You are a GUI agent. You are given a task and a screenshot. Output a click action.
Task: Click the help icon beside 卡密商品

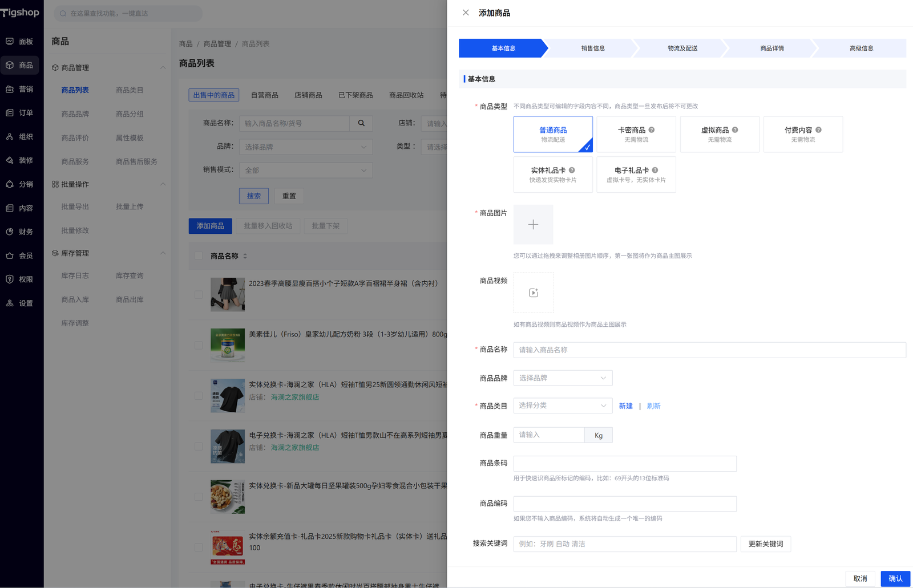pos(651,130)
